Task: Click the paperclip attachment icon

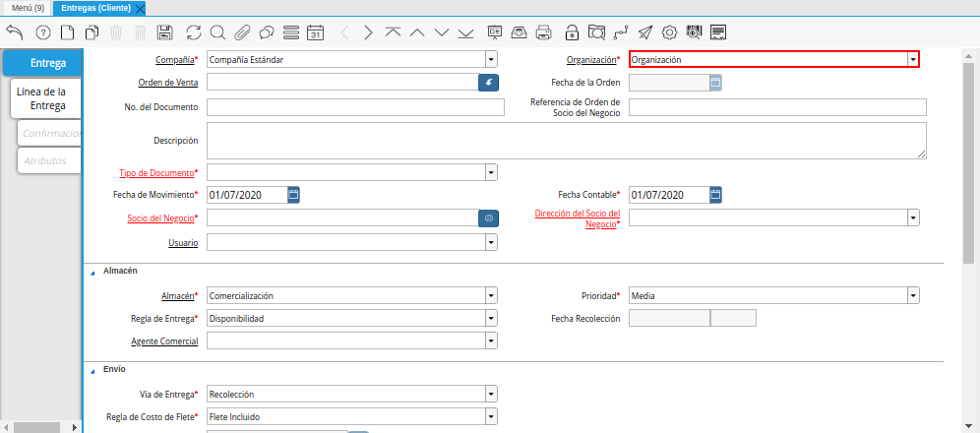Action: point(242,32)
